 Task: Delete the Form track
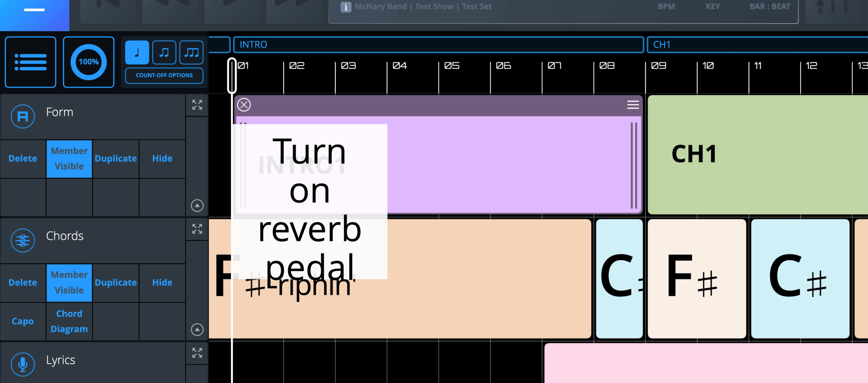point(23,159)
